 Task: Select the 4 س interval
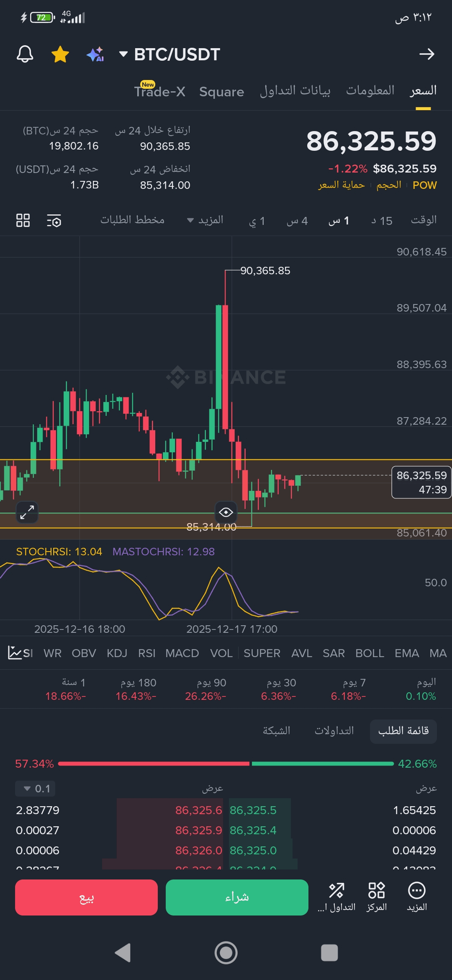(297, 221)
